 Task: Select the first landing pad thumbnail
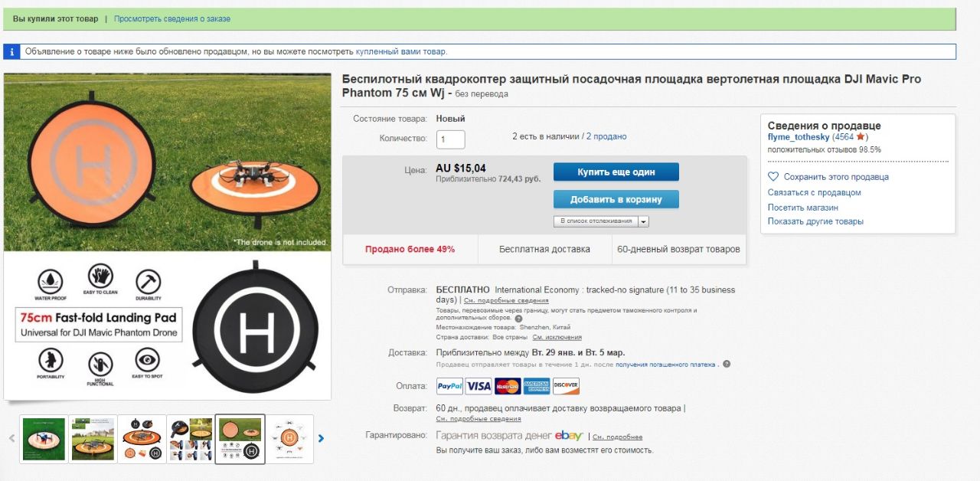[44, 440]
